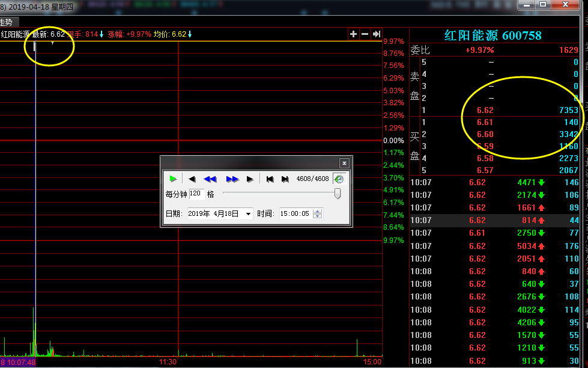Click the 15:00:05 time field
The height and width of the screenshot is (368, 588).
point(296,213)
